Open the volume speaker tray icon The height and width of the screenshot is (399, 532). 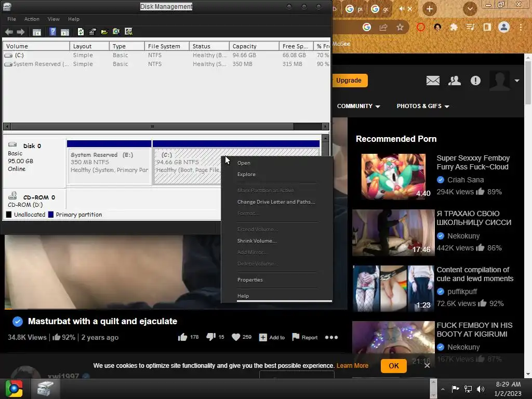click(x=481, y=389)
